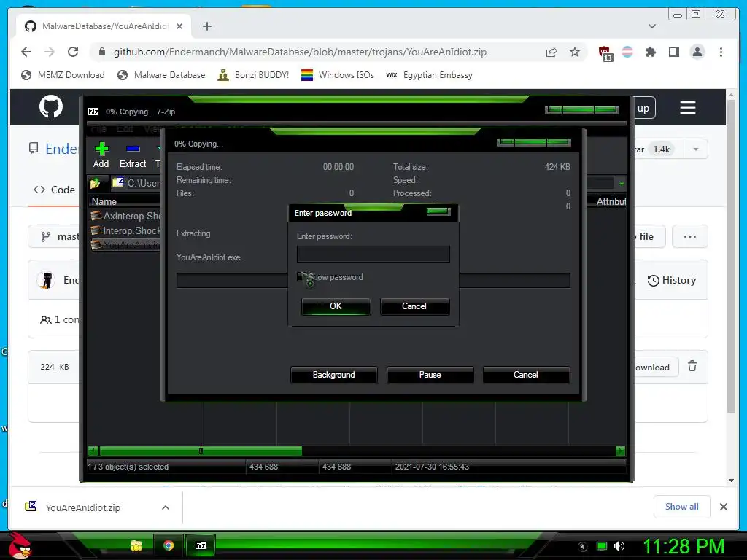Expand YouAreAnIdiot.zip download options chevron
747x560 pixels.
[x=166, y=507]
